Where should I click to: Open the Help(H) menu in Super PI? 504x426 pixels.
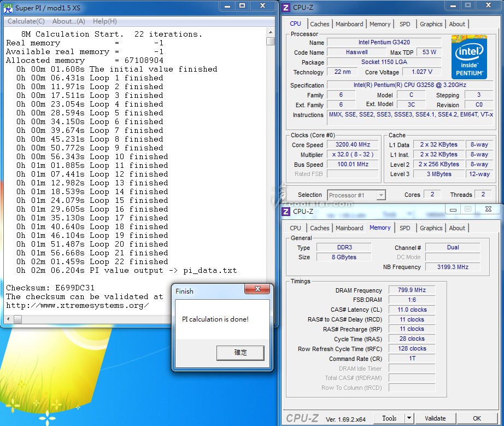105,21
